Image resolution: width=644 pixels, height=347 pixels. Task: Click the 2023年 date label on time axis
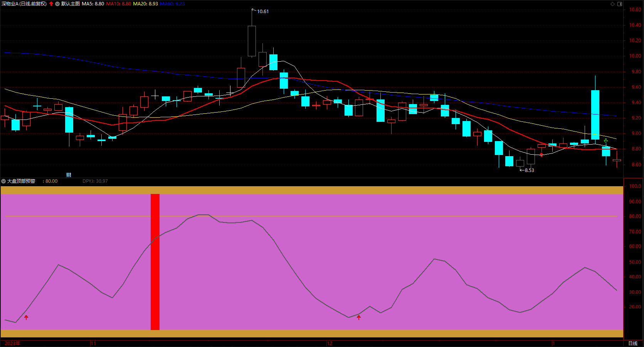12,343
